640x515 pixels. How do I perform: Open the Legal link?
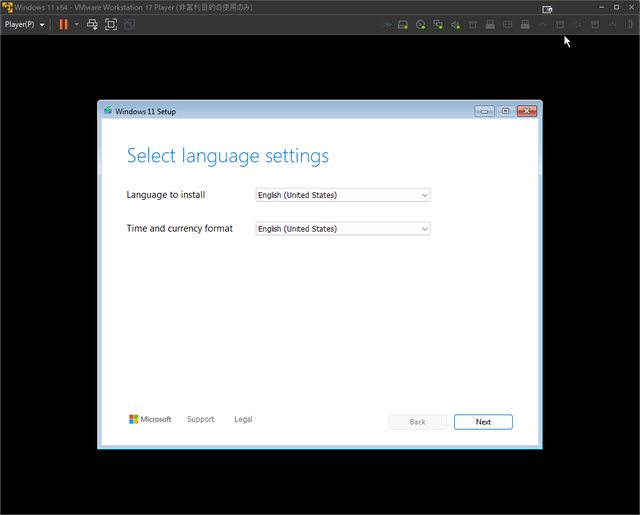[243, 419]
